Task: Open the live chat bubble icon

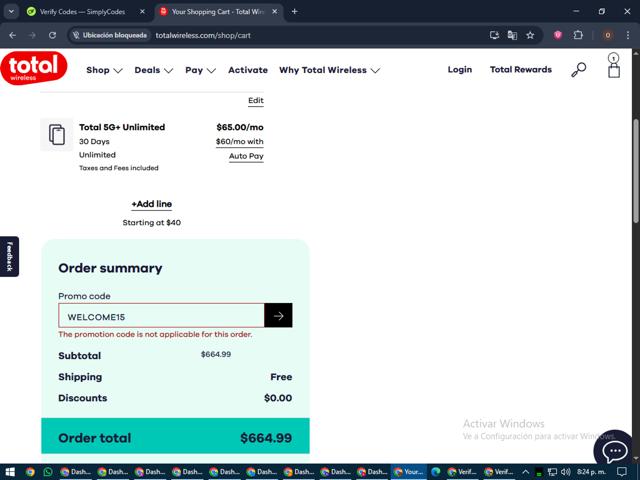Action: pos(614,450)
